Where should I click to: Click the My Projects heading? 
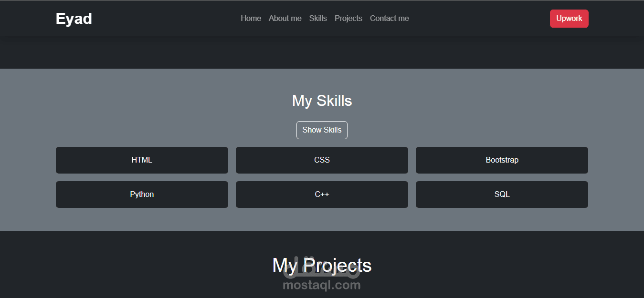click(322, 265)
